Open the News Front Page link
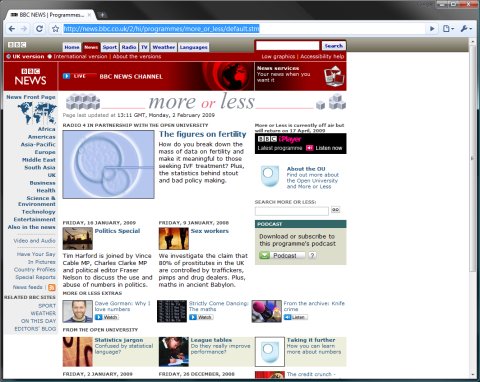 (x=31, y=97)
